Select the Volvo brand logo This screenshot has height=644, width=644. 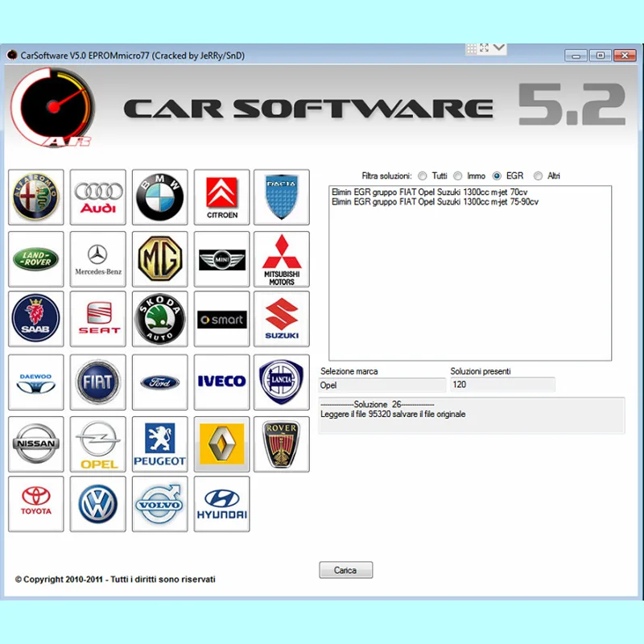click(159, 504)
